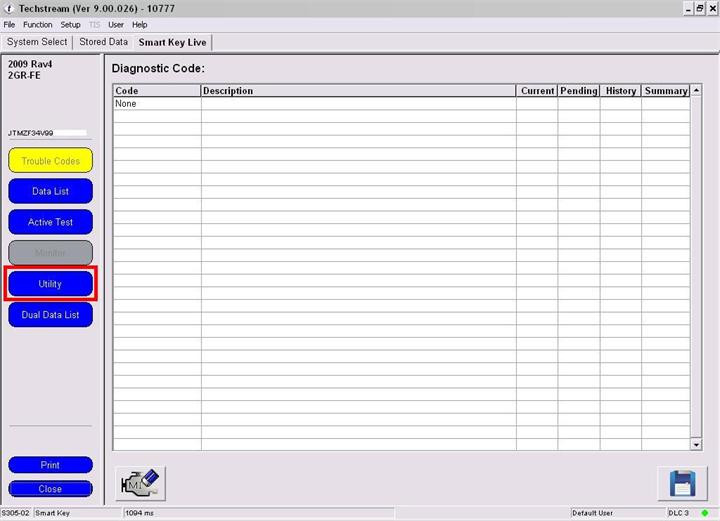Click the History column header
720x521 pixels.
(x=621, y=91)
